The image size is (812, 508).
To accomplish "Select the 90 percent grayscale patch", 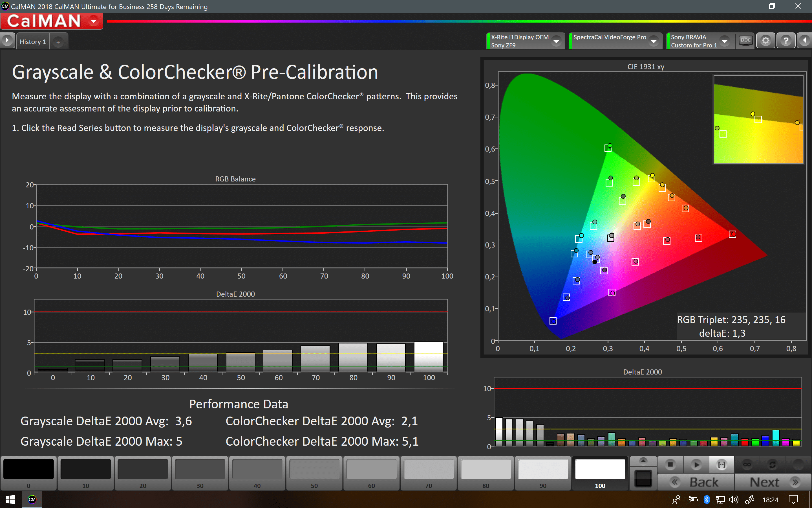I will 543,473.
